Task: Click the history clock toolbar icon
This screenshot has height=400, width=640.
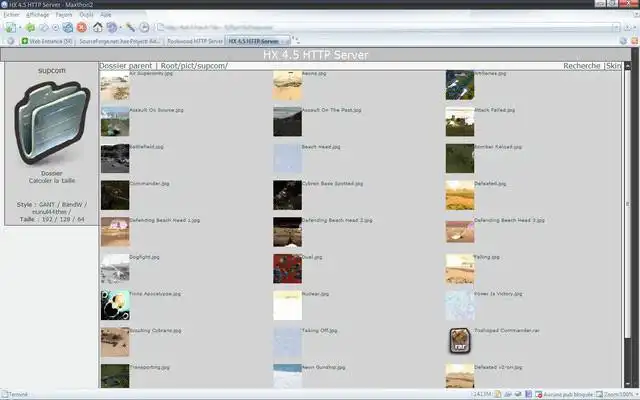Action: (144, 27)
